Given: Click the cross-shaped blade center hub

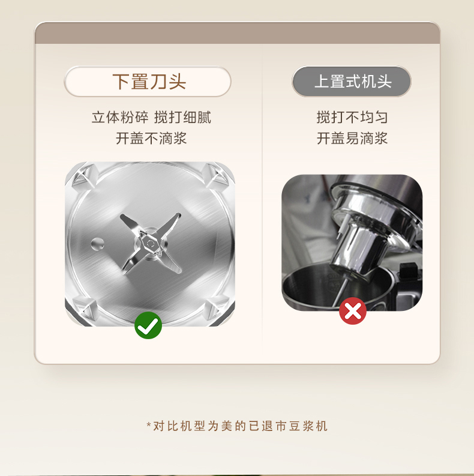Looking at the screenshot, I should (150, 243).
